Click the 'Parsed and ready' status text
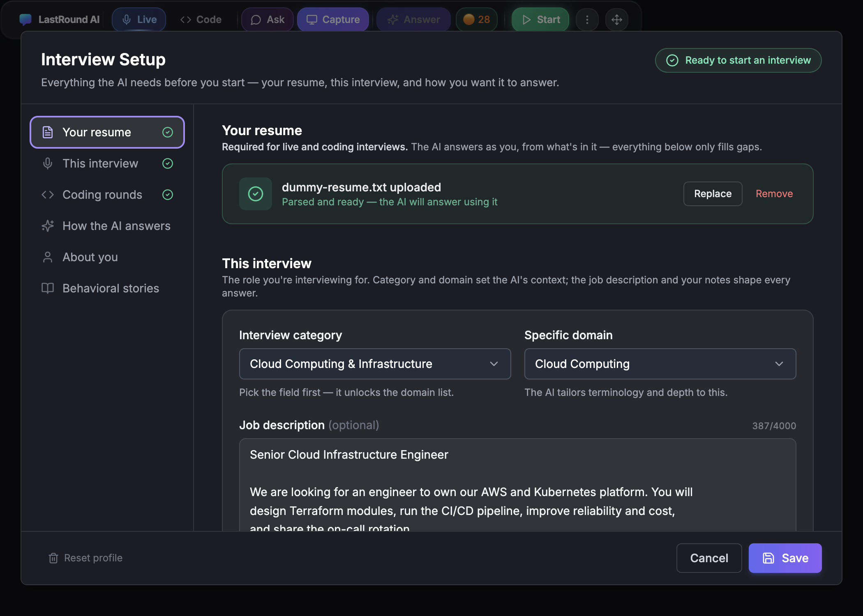Screen dimensions: 863x616 (x=390, y=202)
